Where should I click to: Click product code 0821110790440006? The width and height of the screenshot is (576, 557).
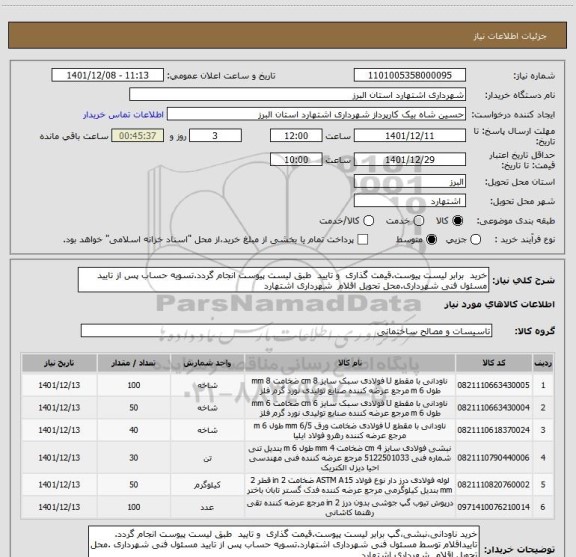tap(493, 458)
